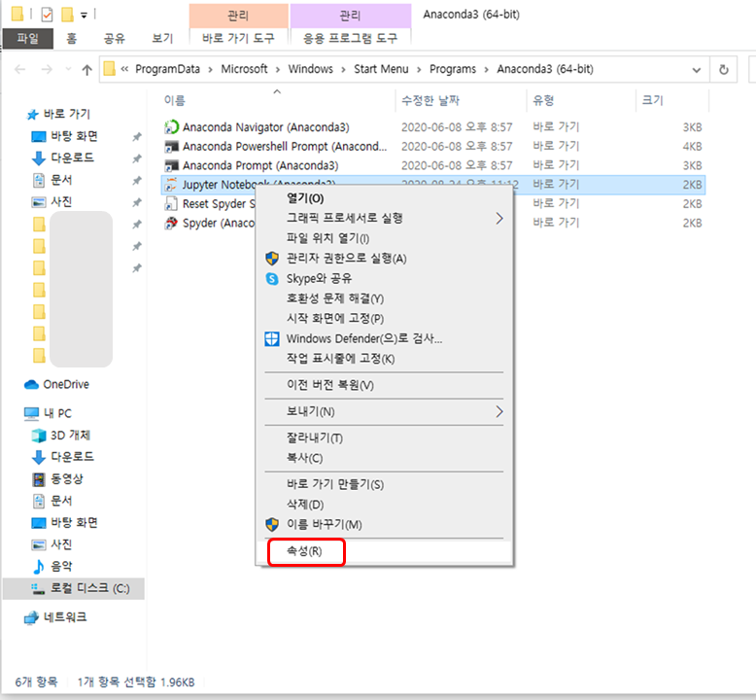This screenshot has height=700, width=756.
Task: Open recent locations dropdown near navigation arrows
Action: (x=68, y=69)
